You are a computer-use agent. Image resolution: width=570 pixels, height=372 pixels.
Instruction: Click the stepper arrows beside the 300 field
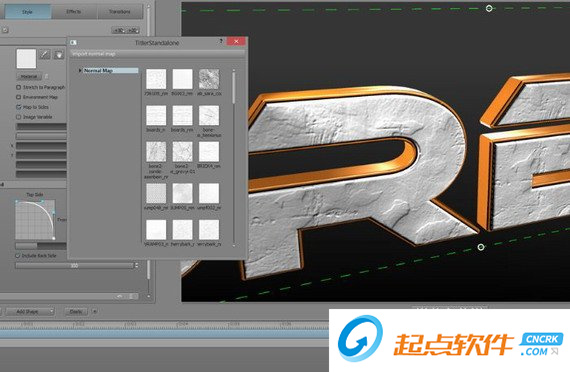(x=136, y=266)
